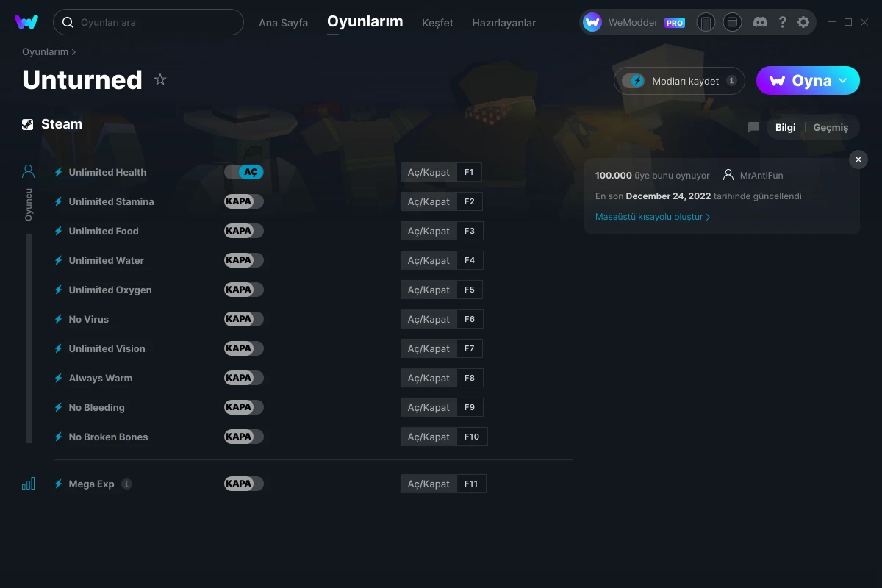Click the info icon next to Modları kaydet

click(731, 81)
